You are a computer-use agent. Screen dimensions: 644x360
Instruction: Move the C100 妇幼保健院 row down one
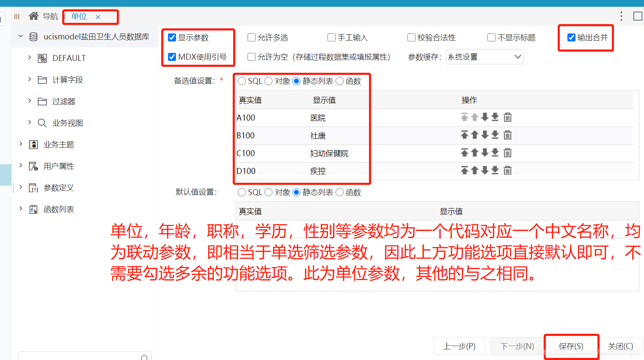pyautogui.click(x=485, y=153)
